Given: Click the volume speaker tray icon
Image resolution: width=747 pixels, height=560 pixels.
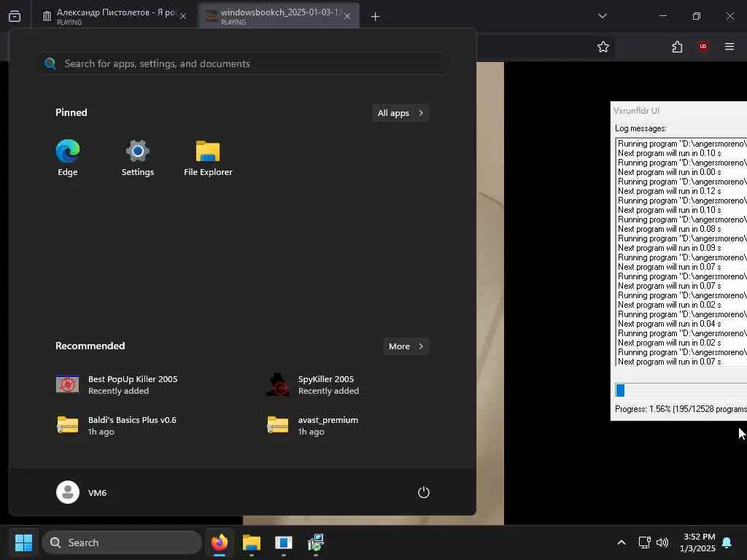Looking at the screenshot, I should click(x=662, y=542).
